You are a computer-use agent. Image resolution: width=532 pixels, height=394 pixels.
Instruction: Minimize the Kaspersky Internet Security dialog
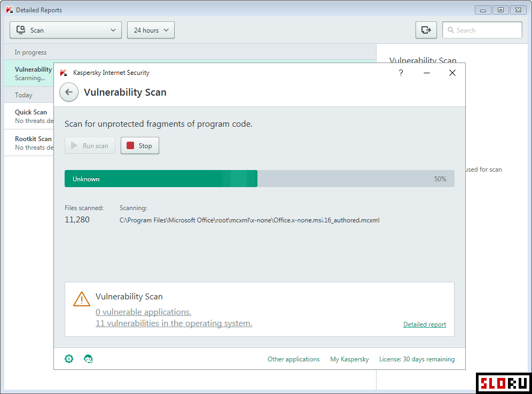pyautogui.click(x=427, y=73)
